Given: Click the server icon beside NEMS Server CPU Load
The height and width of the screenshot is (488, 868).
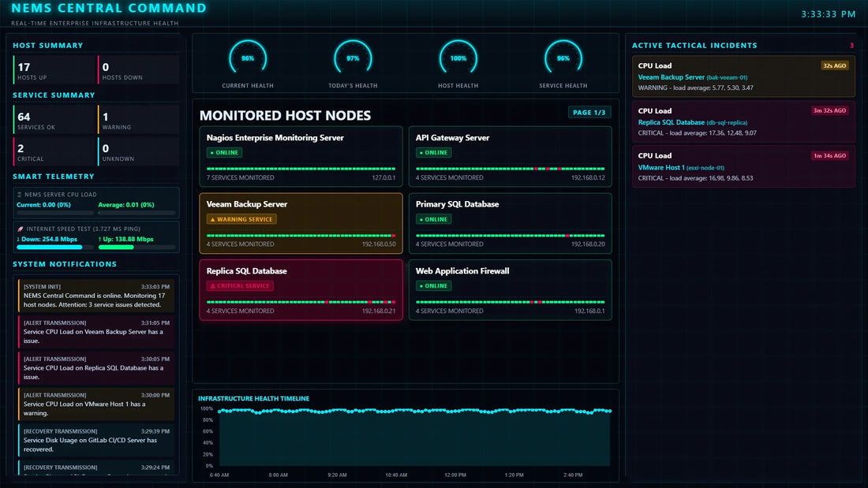Looking at the screenshot, I should [20, 195].
